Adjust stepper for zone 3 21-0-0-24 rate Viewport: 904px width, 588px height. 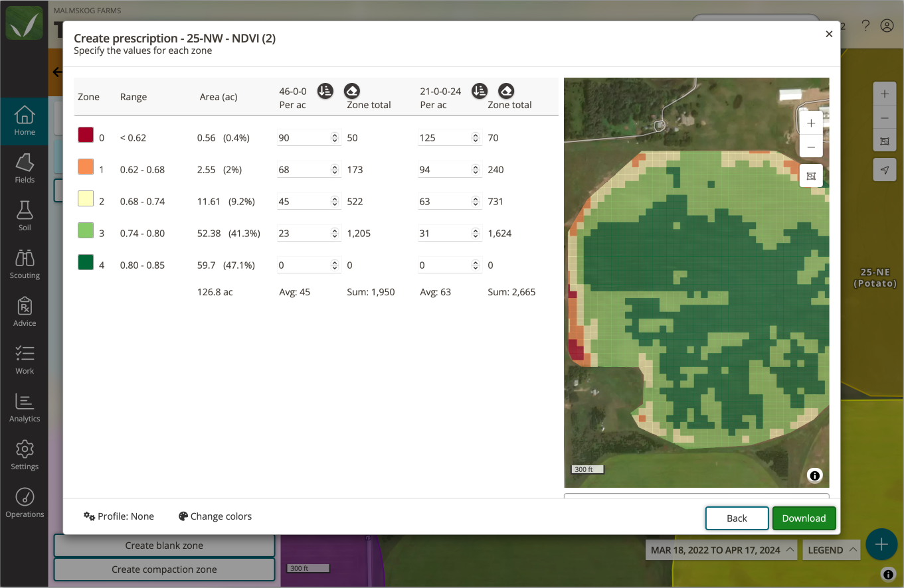(x=476, y=234)
